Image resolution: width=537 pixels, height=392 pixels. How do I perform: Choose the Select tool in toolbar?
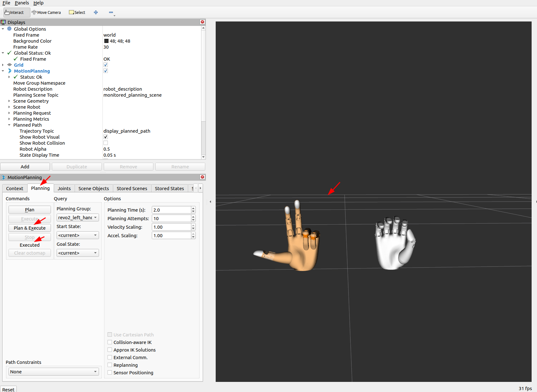77,13
